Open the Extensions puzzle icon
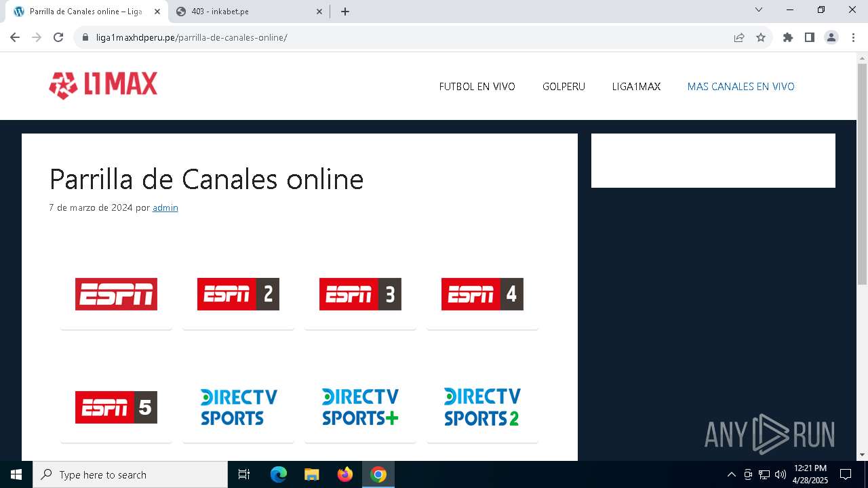Viewport: 868px width, 488px height. click(788, 37)
